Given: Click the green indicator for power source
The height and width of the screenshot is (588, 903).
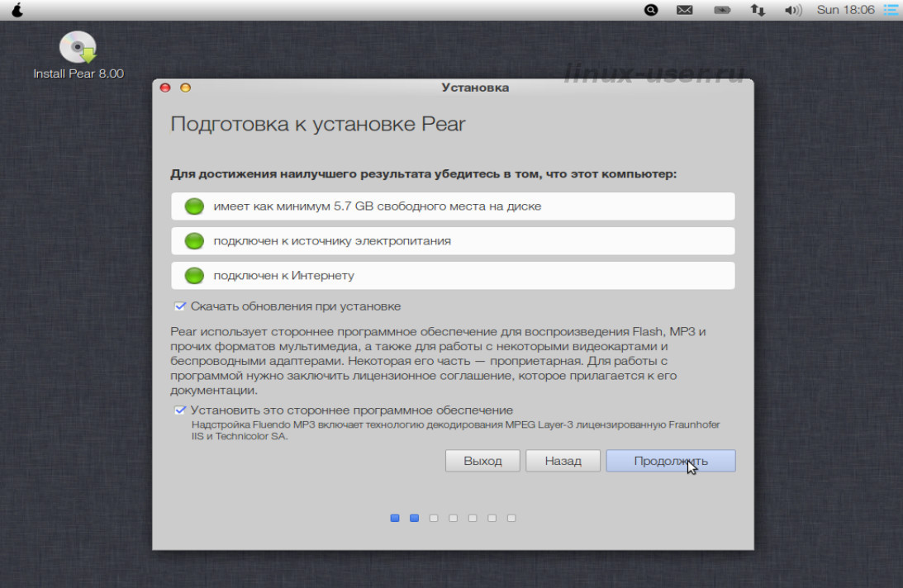Looking at the screenshot, I should (x=194, y=240).
